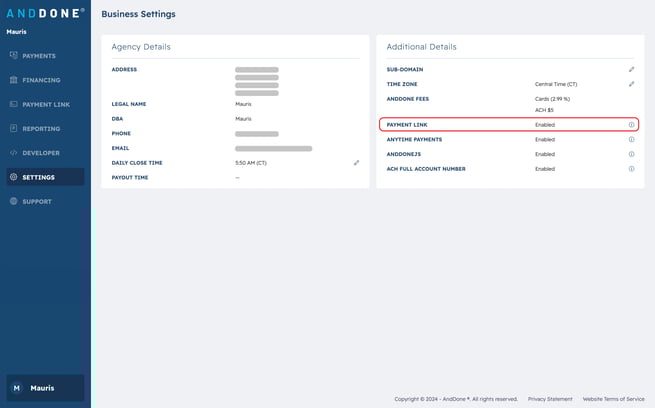The width and height of the screenshot is (655, 408).
Task: Open the Mauris user profile button
Action: click(45, 388)
